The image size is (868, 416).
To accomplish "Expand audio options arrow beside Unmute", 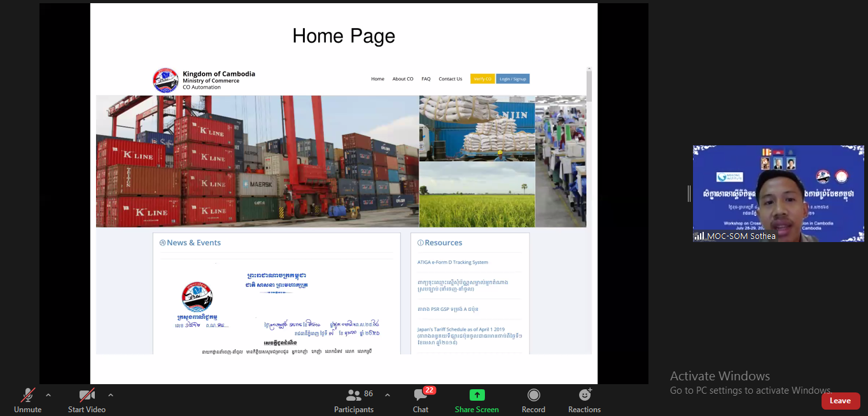I will [48, 395].
